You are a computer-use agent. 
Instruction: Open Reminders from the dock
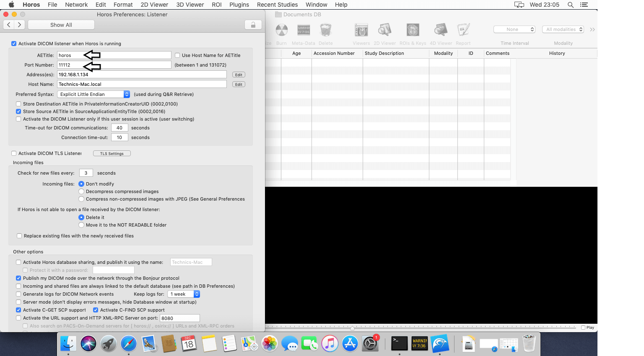(229, 344)
